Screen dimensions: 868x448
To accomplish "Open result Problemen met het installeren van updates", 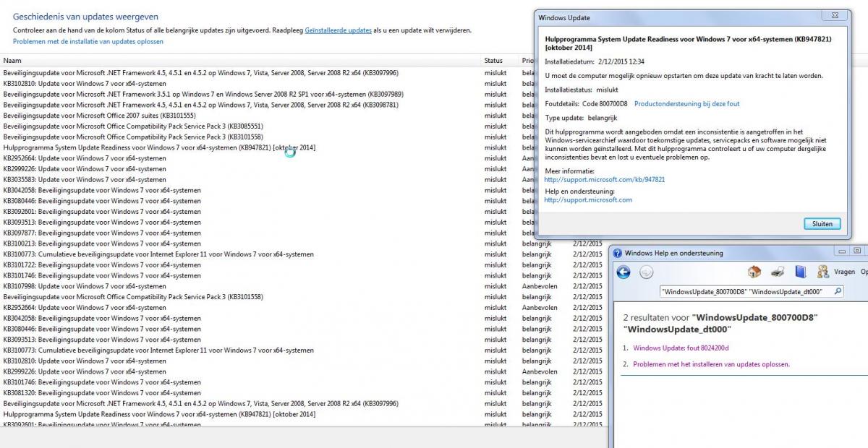I will coord(712,364).
